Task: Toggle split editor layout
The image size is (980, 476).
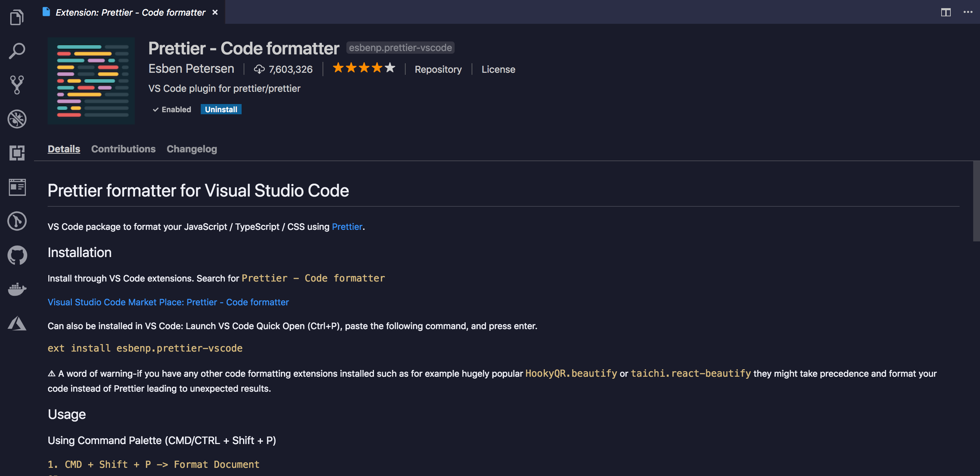Action: tap(946, 12)
